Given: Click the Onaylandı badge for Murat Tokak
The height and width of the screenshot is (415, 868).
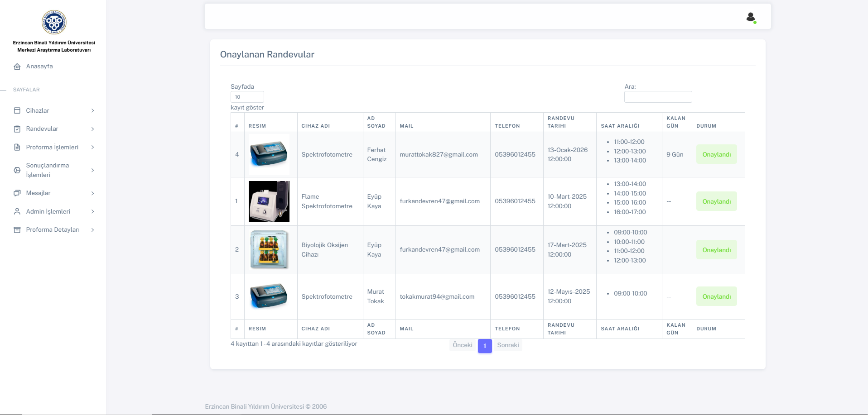Looking at the screenshot, I should coord(716,296).
